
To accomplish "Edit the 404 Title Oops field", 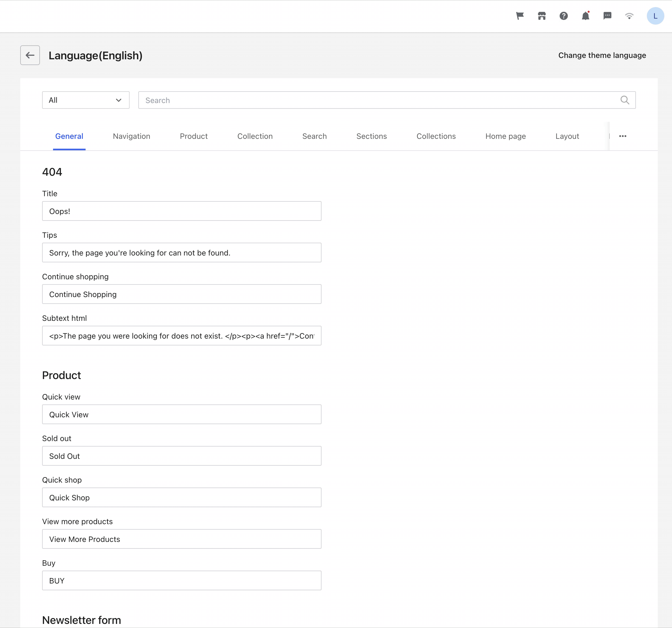I will (181, 211).
